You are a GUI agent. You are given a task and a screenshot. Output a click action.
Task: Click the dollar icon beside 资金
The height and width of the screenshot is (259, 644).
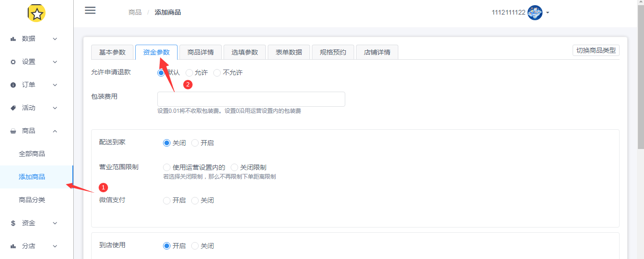13,223
